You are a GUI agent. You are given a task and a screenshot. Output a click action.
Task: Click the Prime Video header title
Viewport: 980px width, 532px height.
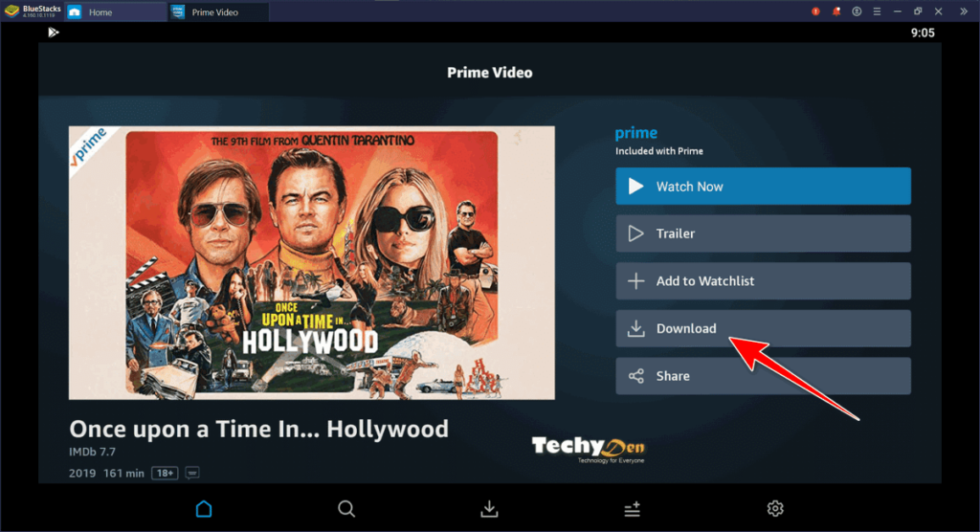click(490, 73)
